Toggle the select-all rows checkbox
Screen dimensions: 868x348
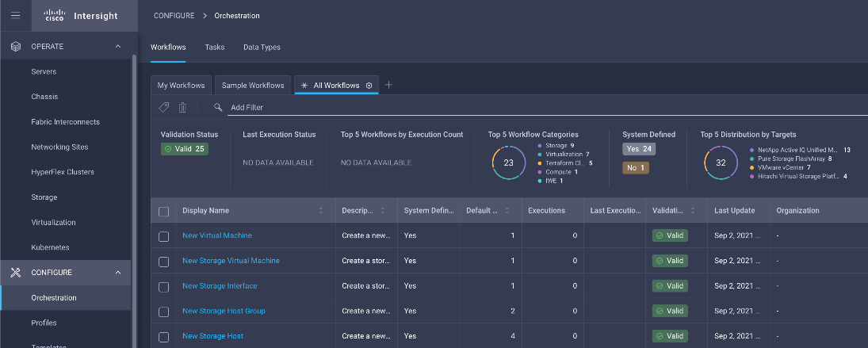(x=164, y=212)
